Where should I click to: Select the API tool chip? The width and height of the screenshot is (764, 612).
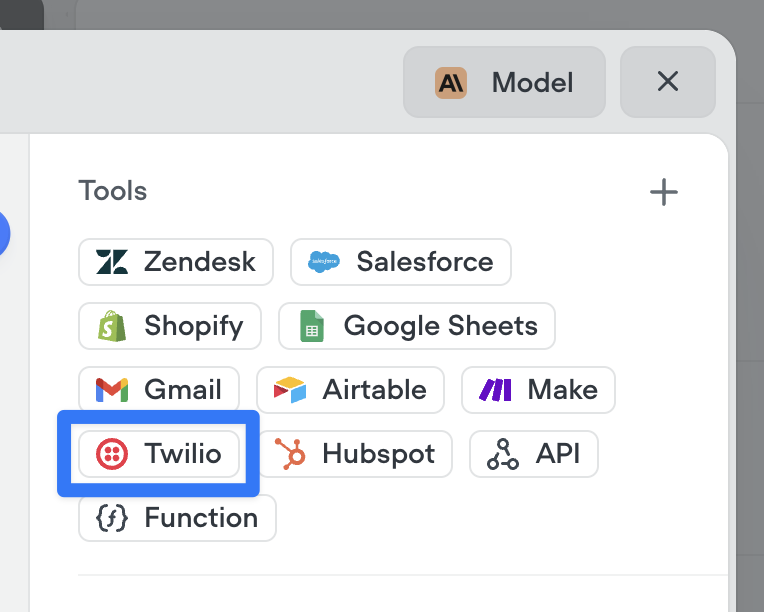pyautogui.click(x=534, y=454)
